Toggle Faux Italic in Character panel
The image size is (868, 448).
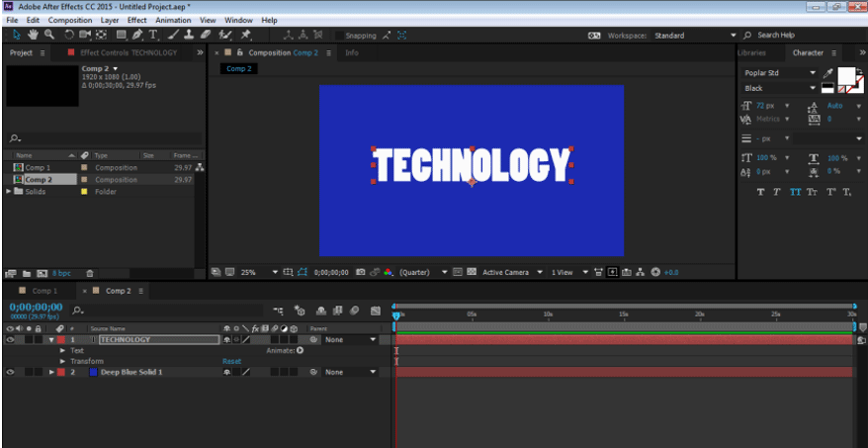tap(777, 192)
